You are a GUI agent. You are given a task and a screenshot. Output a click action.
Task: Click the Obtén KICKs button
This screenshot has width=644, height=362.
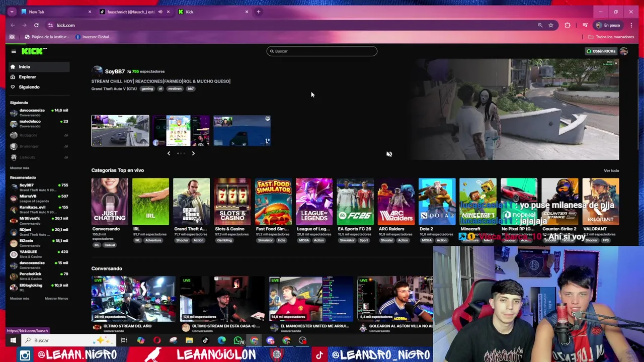pos(601,51)
